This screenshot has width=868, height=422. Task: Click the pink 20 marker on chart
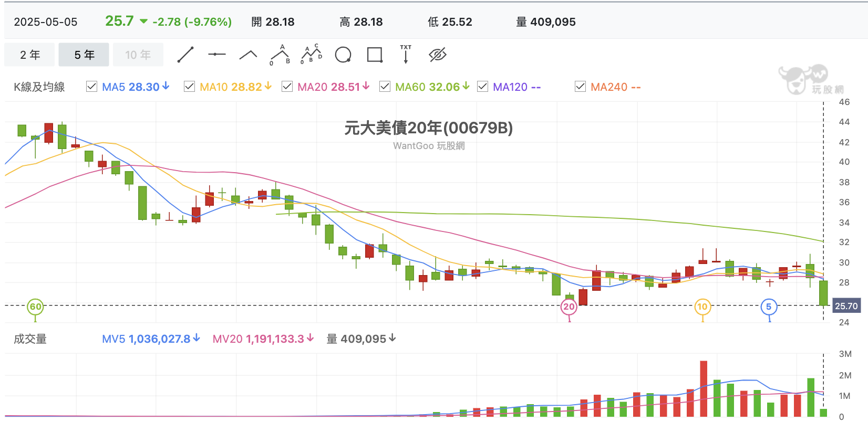pyautogui.click(x=569, y=307)
